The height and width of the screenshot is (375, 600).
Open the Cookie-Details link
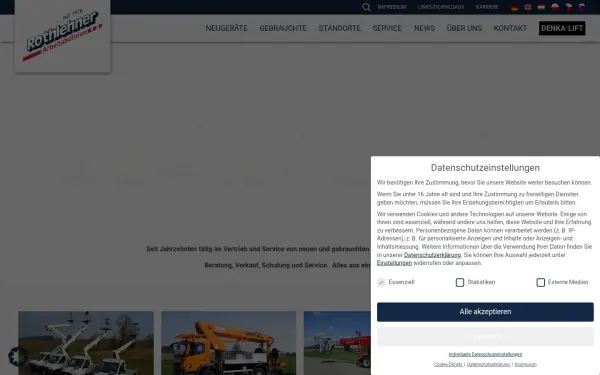tap(448, 364)
